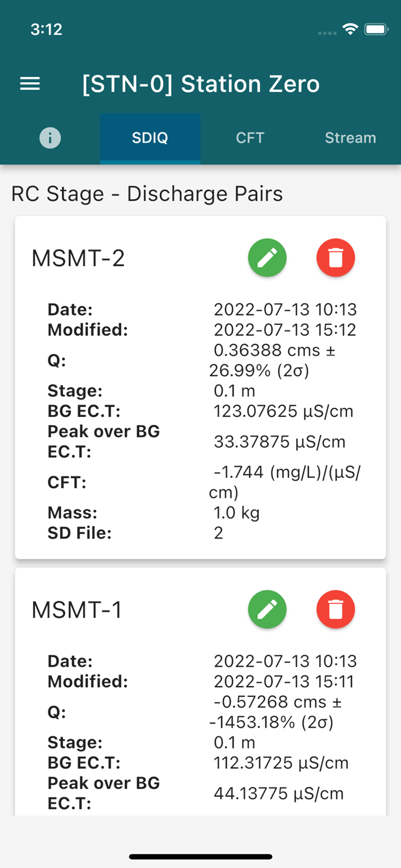The image size is (401, 868).
Task: Edit MSMT-1 with green pencil icon
Action: [267, 609]
